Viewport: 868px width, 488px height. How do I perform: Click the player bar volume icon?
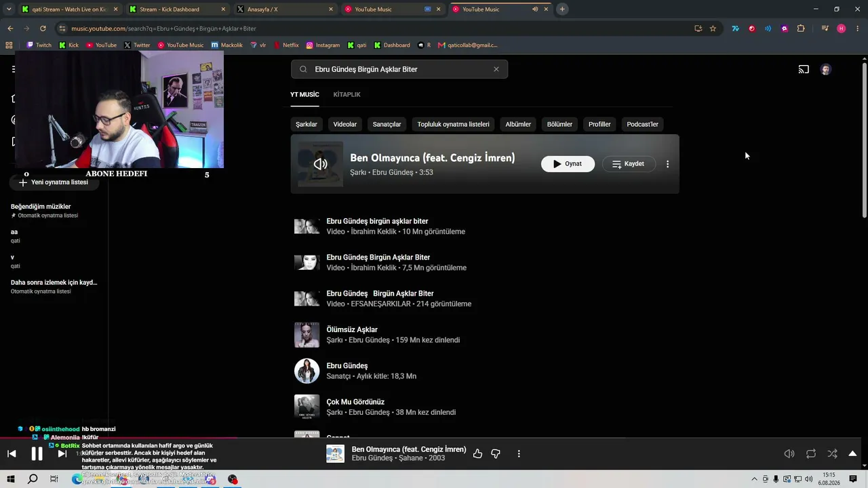coord(789,454)
